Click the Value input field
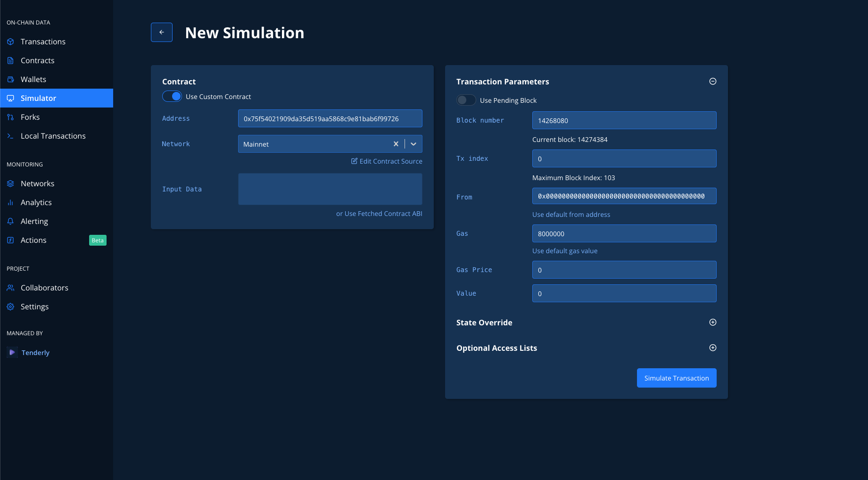 (624, 294)
